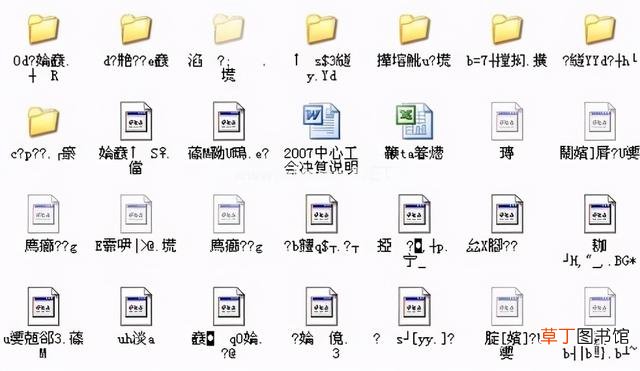The height and width of the screenshot is (371, 640).
Task: Select the Word document icon '2007中心工会决算说明'
Action: coord(322,121)
